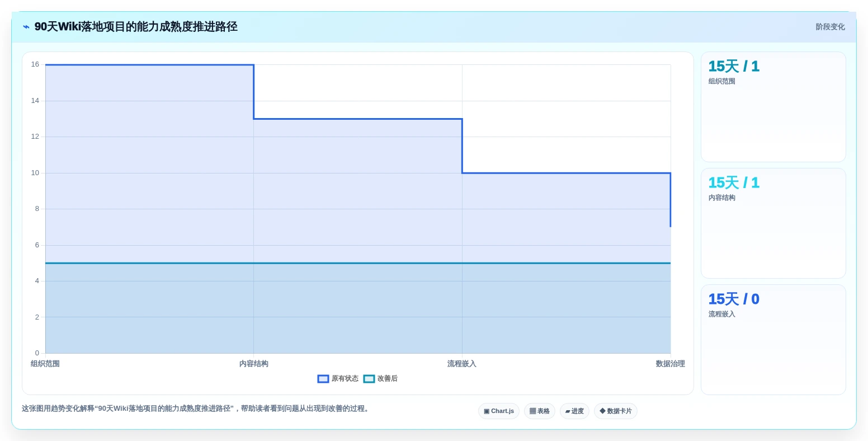
Task: Click x-axis label 组织范围
Action: tap(45, 364)
